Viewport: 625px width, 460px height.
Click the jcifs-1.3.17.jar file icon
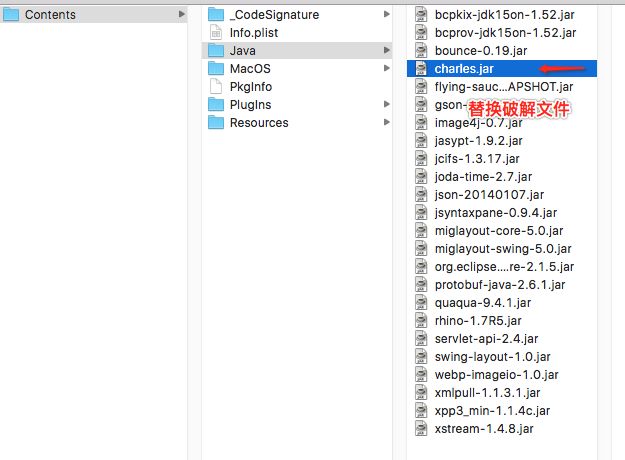point(421,159)
